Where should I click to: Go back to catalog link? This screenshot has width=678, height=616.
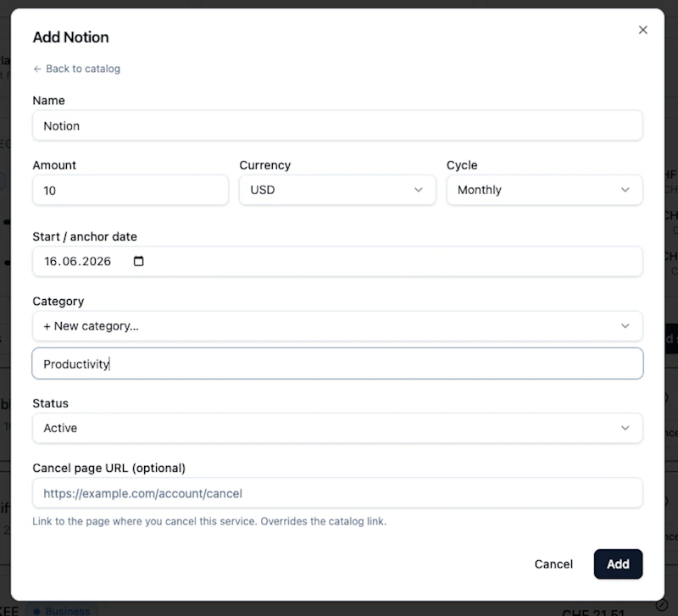pos(76,69)
